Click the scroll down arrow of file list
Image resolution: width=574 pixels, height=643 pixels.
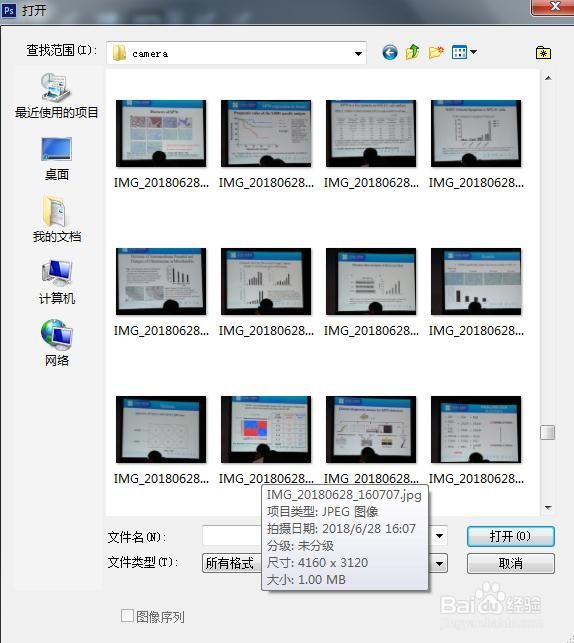pyautogui.click(x=548, y=508)
